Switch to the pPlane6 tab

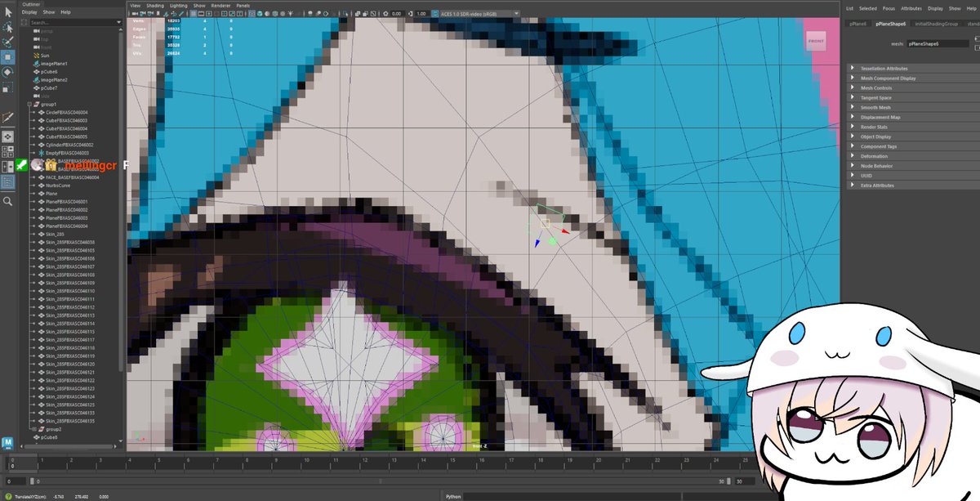[x=857, y=25]
